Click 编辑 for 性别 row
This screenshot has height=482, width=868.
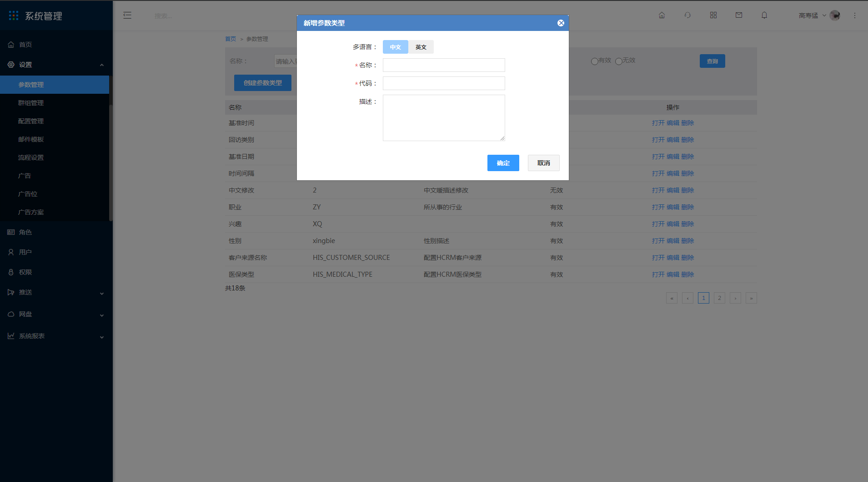pos(673,241)
